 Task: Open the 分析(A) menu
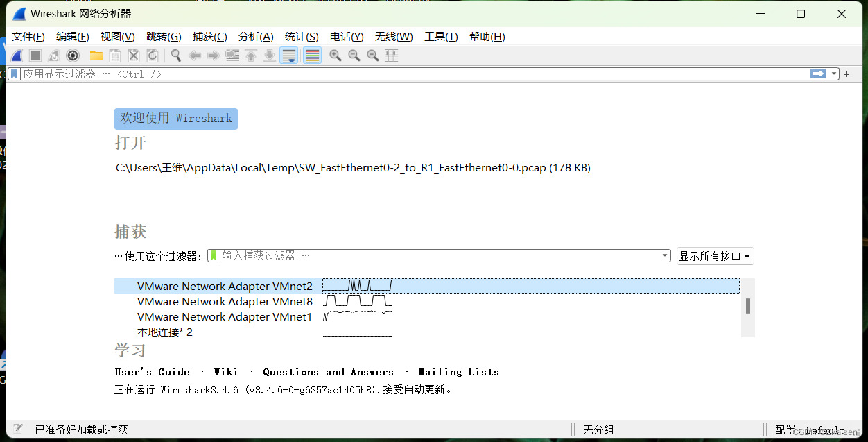click(256, 37)
